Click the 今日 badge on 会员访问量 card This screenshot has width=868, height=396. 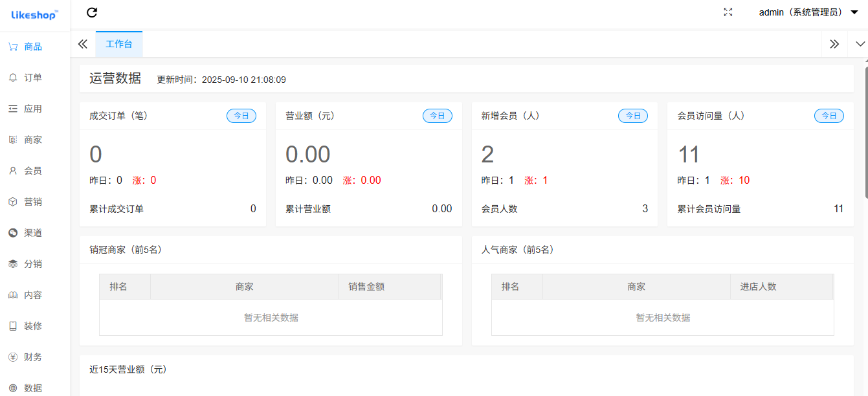pos(829,116)
